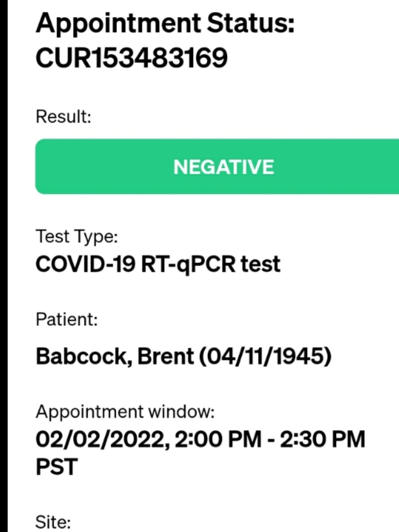Select the COVID-19 RT-qPCR test text
Viewport: 399px width, 532px height.
(x=158, y=264)
